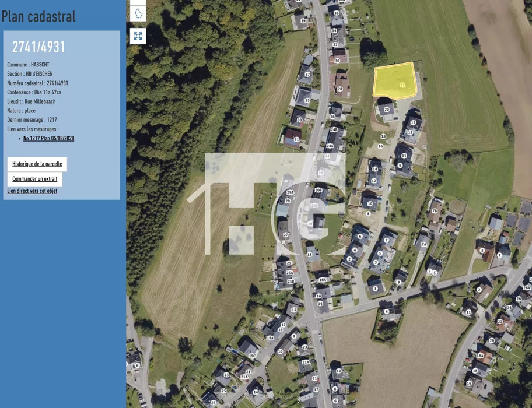Open Lien direct vers cet objet
Viewport: 532px width, 408px height.
[32, 191]
